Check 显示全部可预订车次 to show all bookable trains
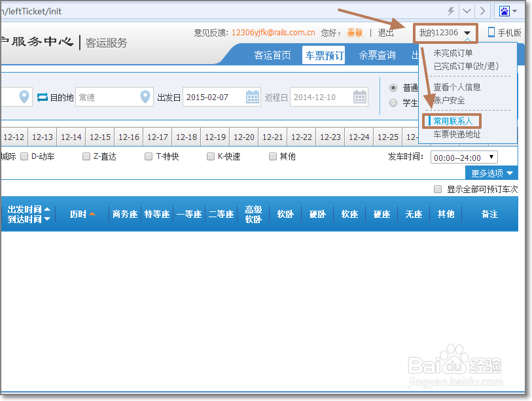Viewport: 532px width, 401px height. point(437,189)
